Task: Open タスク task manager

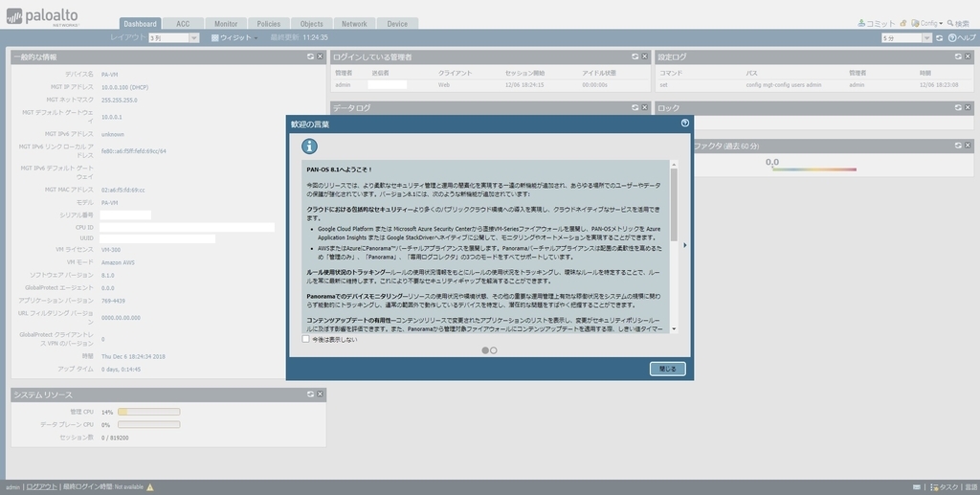Action: tap(945, 487)
